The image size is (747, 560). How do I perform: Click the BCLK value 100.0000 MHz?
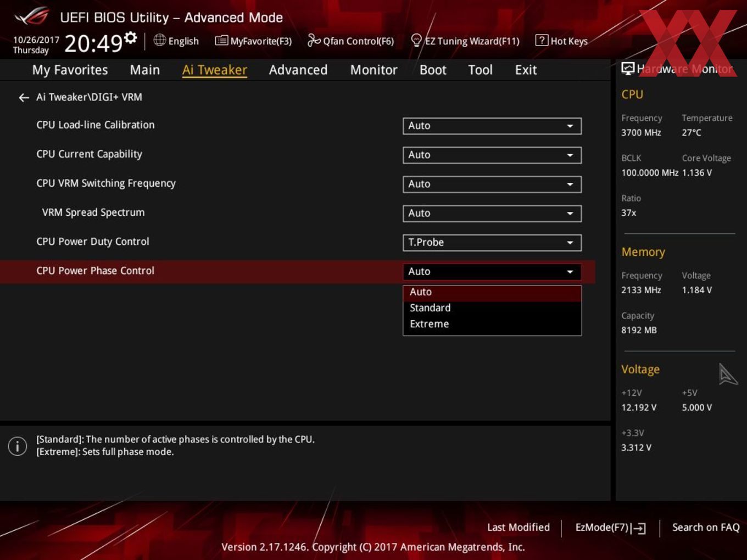(650, 173)
